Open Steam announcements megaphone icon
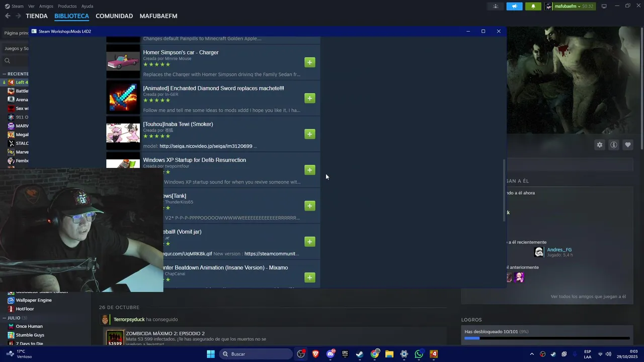The image size is (644, 362). [x=514, y=7]
